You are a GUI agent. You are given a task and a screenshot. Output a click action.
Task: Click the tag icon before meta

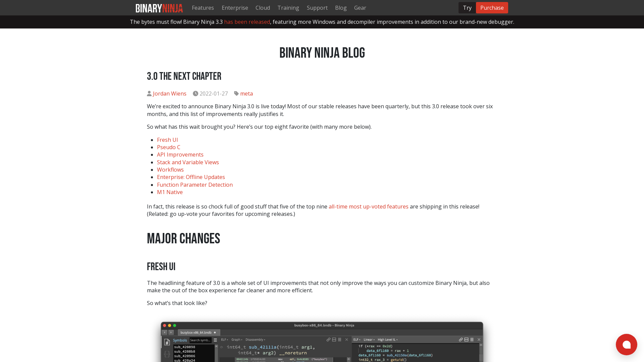pos(236,94)
